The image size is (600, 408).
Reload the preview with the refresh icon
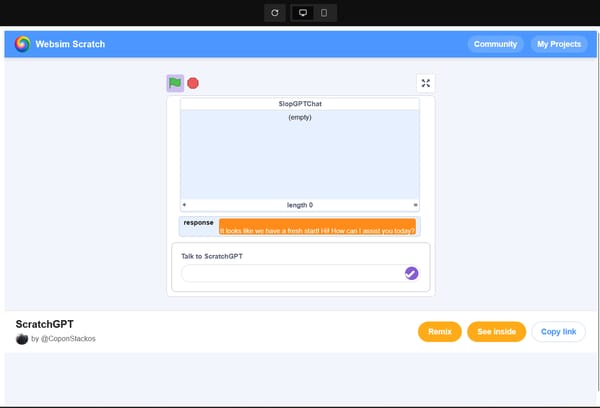point(274,13)
